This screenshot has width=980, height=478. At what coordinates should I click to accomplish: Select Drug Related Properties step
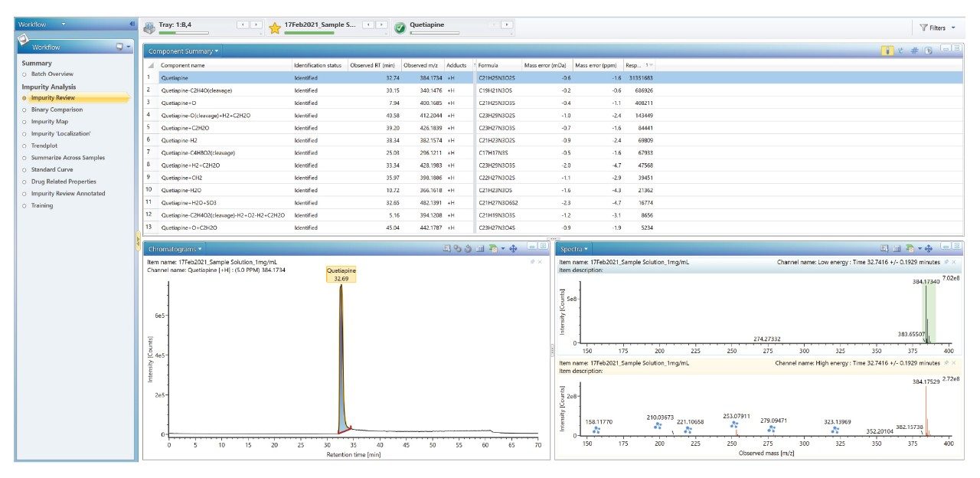[64, 182]
